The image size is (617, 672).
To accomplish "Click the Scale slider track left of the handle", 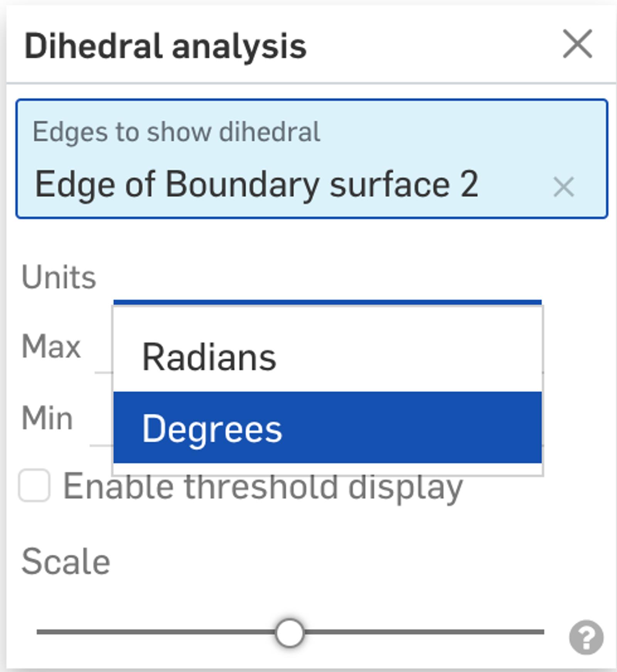I will (154, 632).
